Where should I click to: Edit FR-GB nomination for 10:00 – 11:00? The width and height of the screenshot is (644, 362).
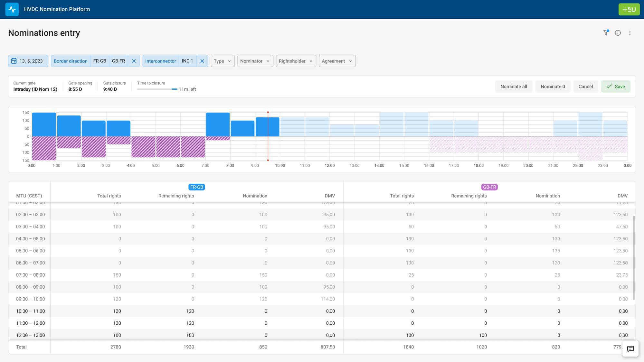click(266, 311)
